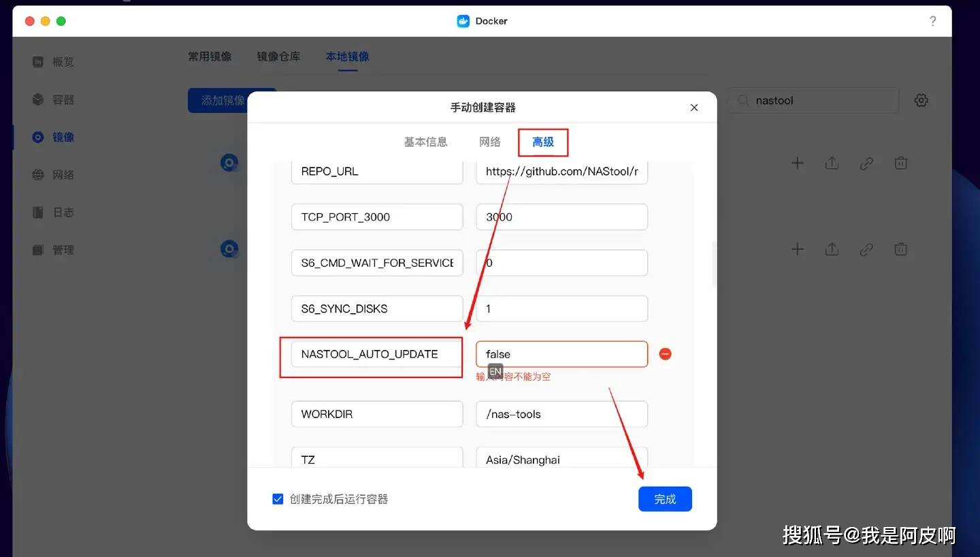Click the dialog scrollbar on the right
The height and width of the screenshot is (557, 980).
713,266
